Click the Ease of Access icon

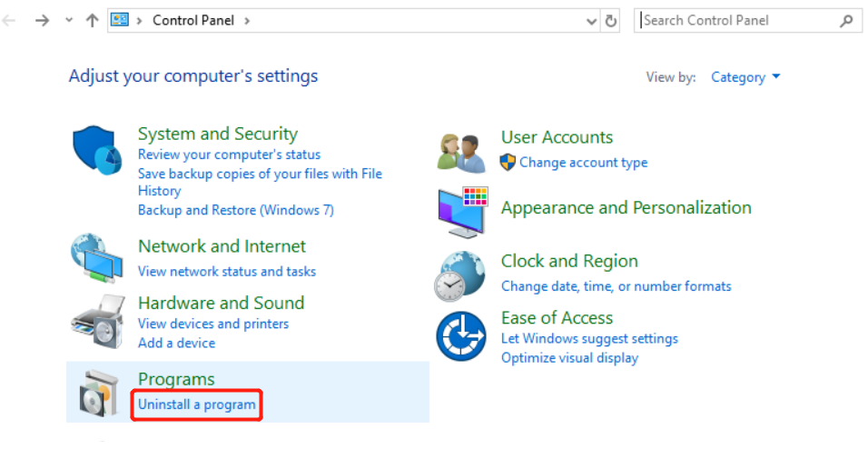[x=461, y=335]
